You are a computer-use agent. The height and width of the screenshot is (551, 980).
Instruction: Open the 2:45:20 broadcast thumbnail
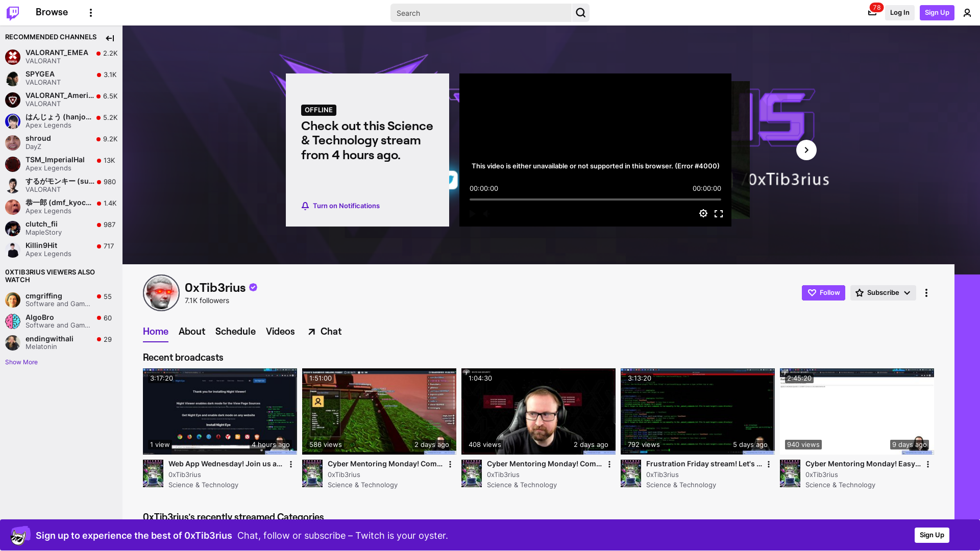(x=857, y=411)
